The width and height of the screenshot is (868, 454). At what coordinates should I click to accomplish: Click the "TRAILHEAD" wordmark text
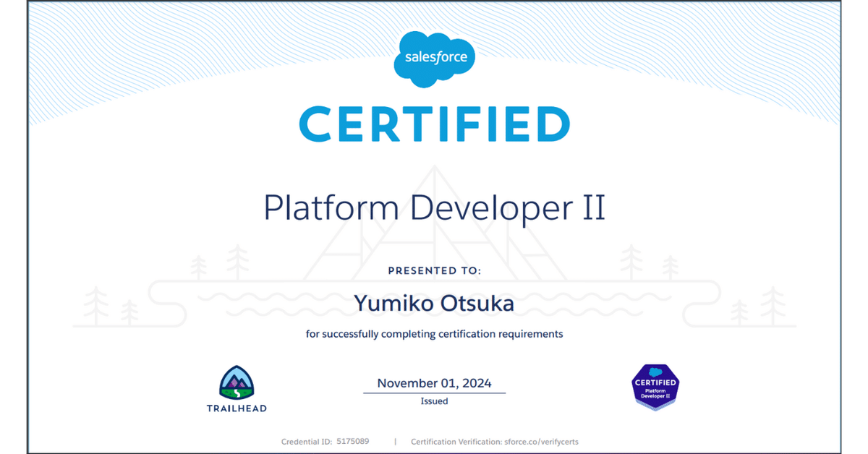pyautogui.click(x=237, y=408)
